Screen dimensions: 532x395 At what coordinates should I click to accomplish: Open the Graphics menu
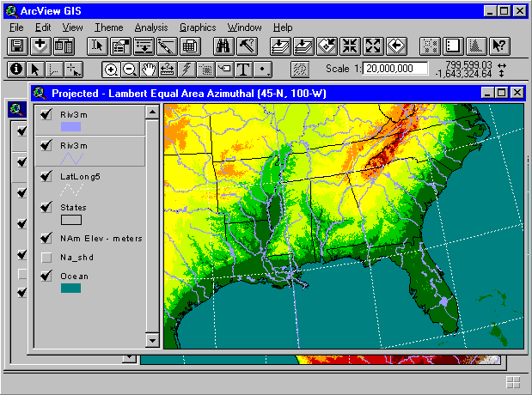(x=198, y=27)
